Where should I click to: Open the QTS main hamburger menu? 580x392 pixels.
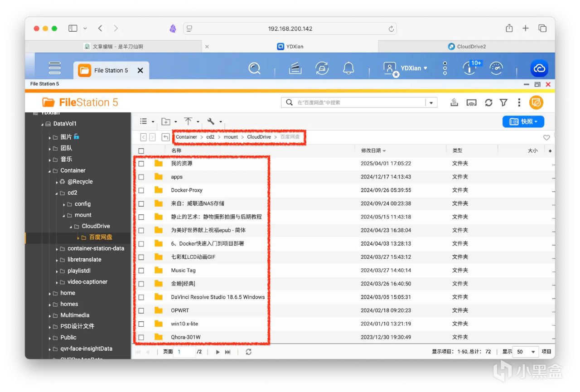tap(55, 68)
